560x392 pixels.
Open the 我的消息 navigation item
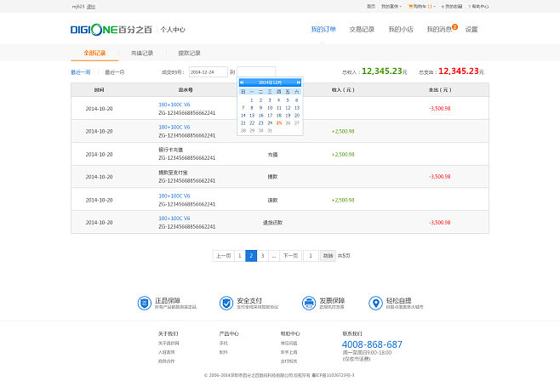(439, 29)
